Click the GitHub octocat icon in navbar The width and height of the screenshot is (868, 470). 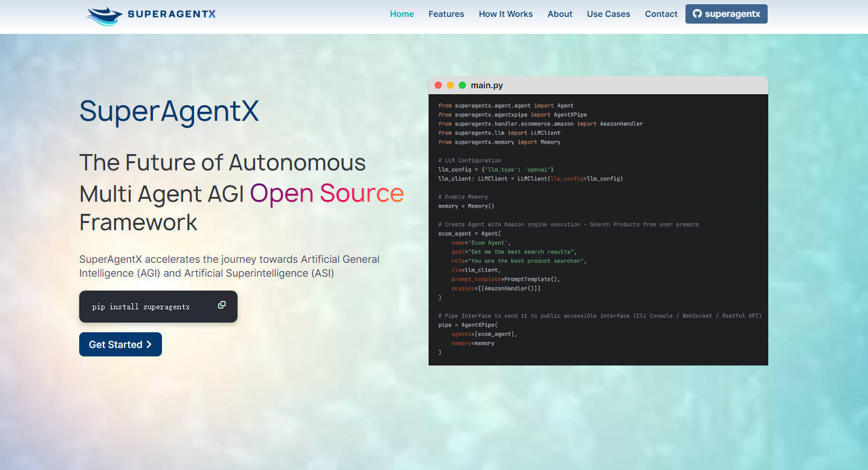(x=697, y=14)
